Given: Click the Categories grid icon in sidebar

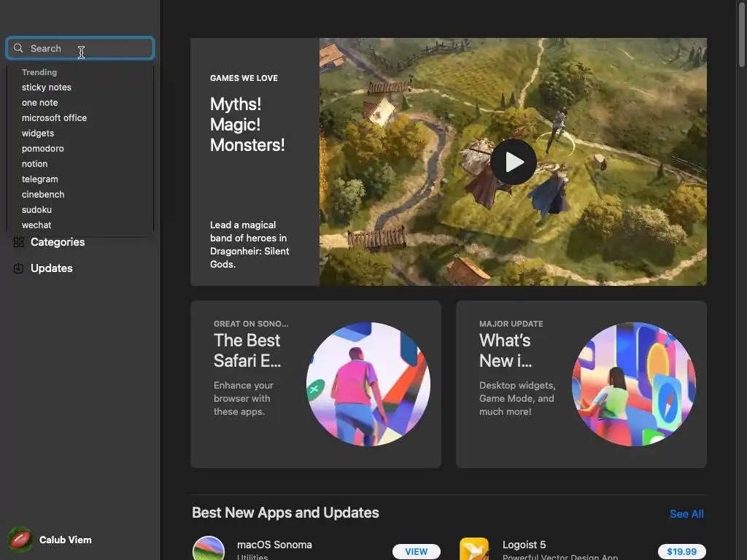Looking at the screenshot, I should pos(18,242).
